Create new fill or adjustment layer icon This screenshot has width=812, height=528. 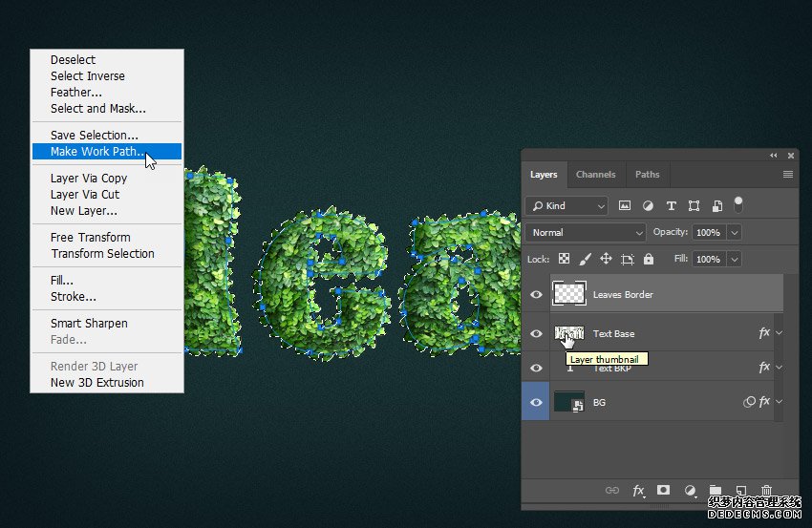(x=690, y=490)
